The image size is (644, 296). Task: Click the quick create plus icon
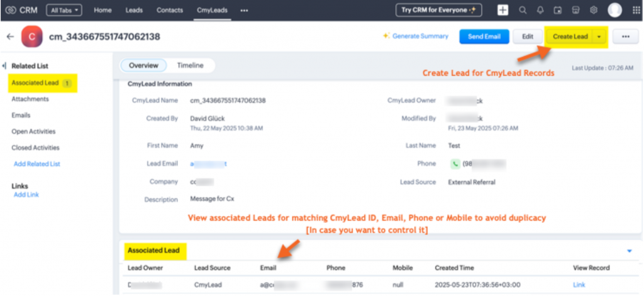pos(502,10)
